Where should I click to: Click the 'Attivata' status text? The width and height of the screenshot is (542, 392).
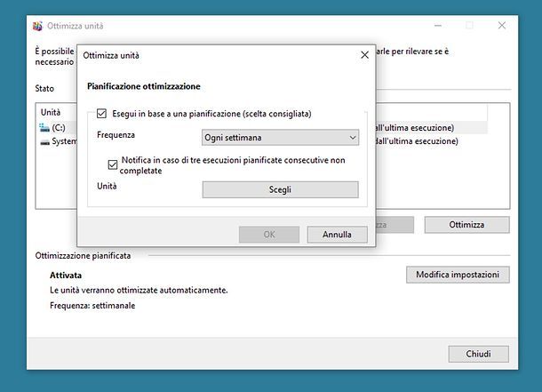click(66, 276)
